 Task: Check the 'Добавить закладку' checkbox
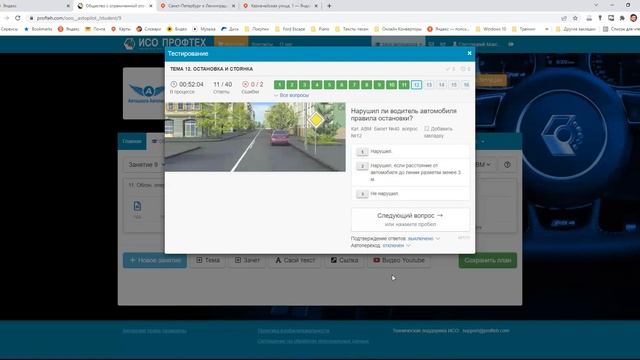tap(427, 129)
